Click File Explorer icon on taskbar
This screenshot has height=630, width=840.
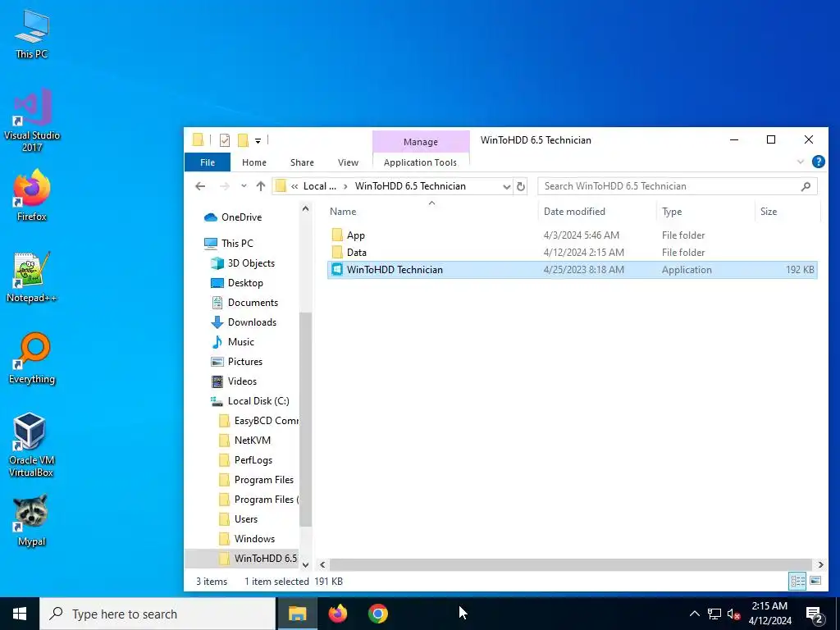coord(297,614)
